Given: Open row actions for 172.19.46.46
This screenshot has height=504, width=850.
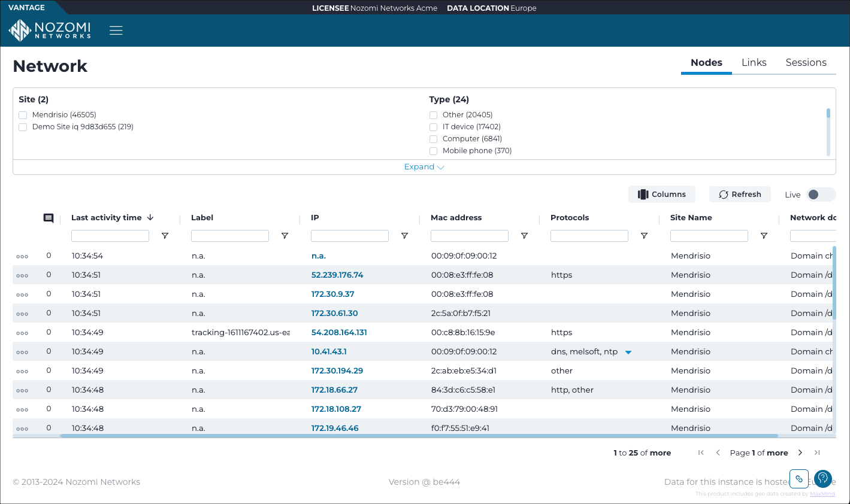Looking at the screenshot, I should pyautogui.click(x=22, y=429).
